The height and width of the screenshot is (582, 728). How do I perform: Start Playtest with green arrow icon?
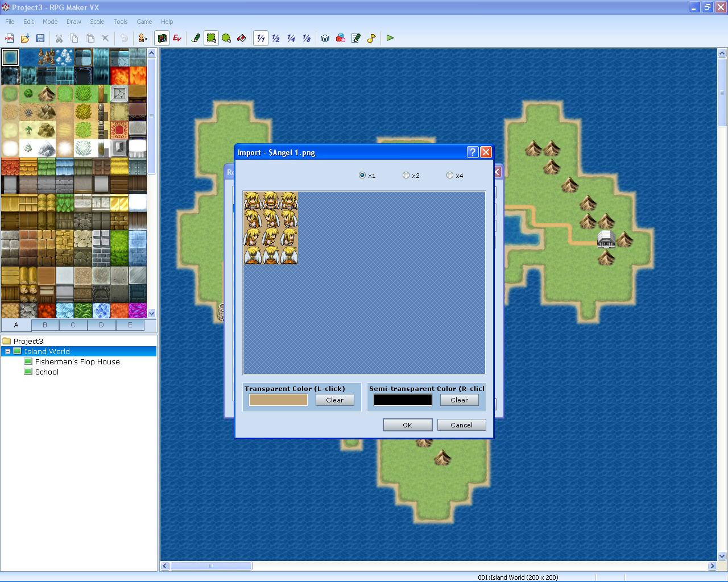[390, 38]
